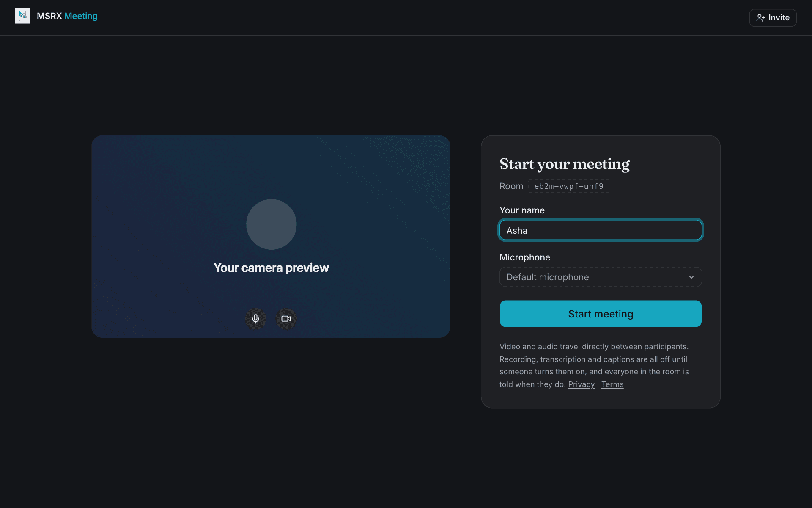Toggle the microphone in camera preview
Screen dimensions: 812x508
(x=255, y=319)
